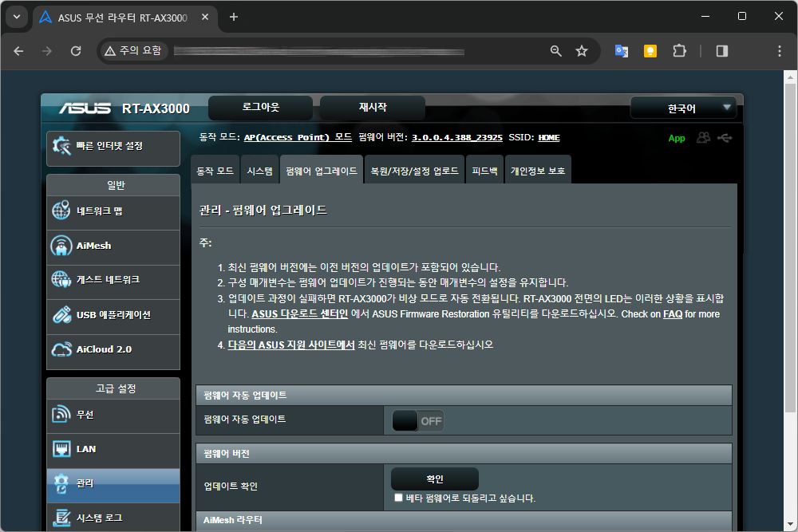The image size is (798, 532).
Task: Open the 복원/저장/설정 업로드 tab
Action: (414, 171)
